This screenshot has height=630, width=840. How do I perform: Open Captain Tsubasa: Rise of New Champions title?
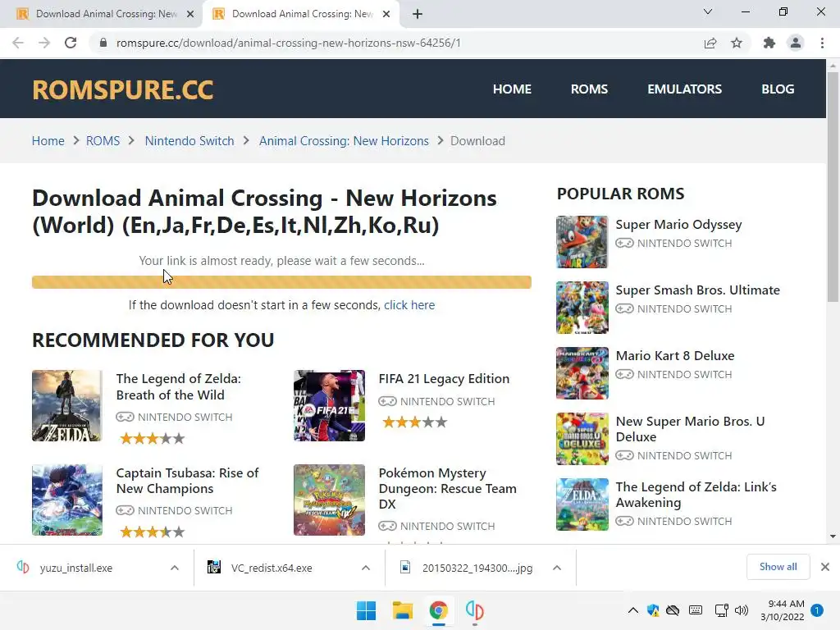coord(188,481)
